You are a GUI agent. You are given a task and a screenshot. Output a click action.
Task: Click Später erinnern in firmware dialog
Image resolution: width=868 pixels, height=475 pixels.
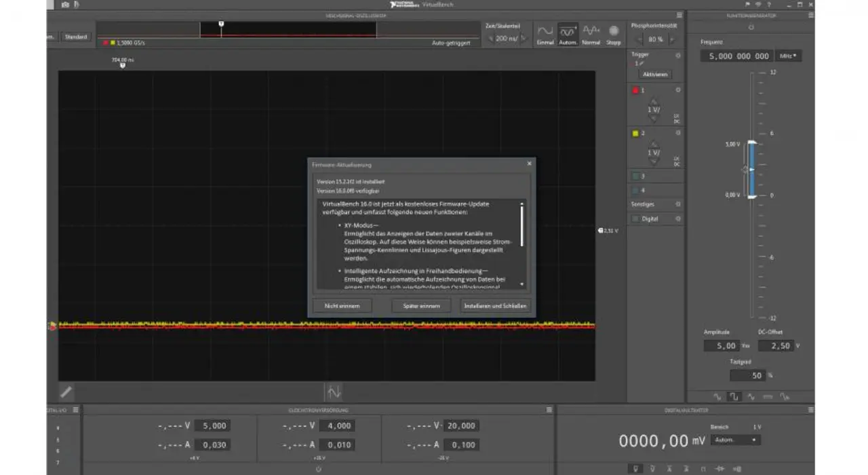[421, 305]
